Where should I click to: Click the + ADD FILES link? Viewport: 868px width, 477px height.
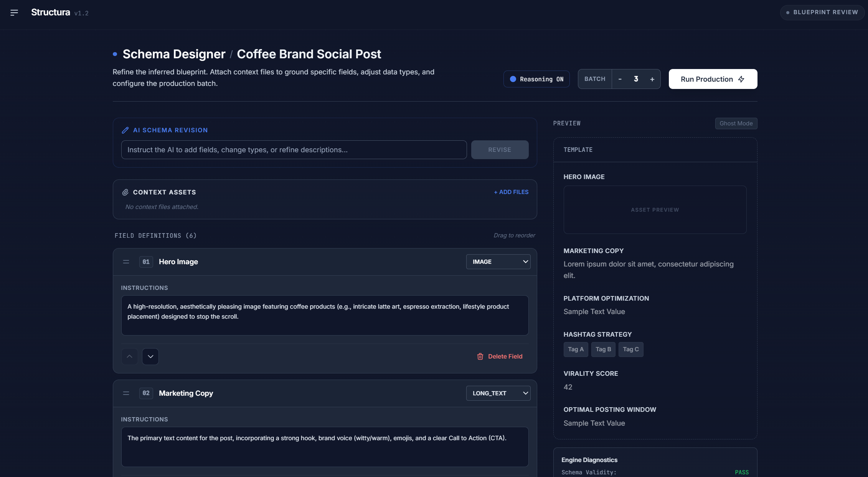click(511, 192)
